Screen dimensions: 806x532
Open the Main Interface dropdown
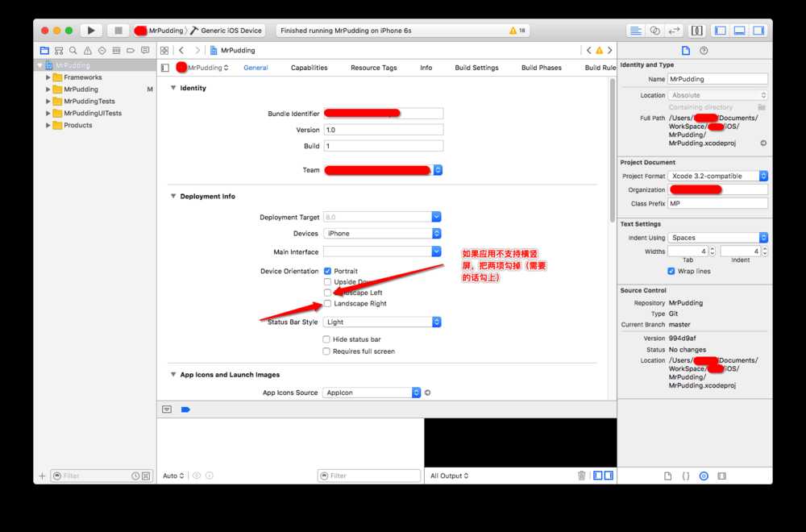pos(436,251)
